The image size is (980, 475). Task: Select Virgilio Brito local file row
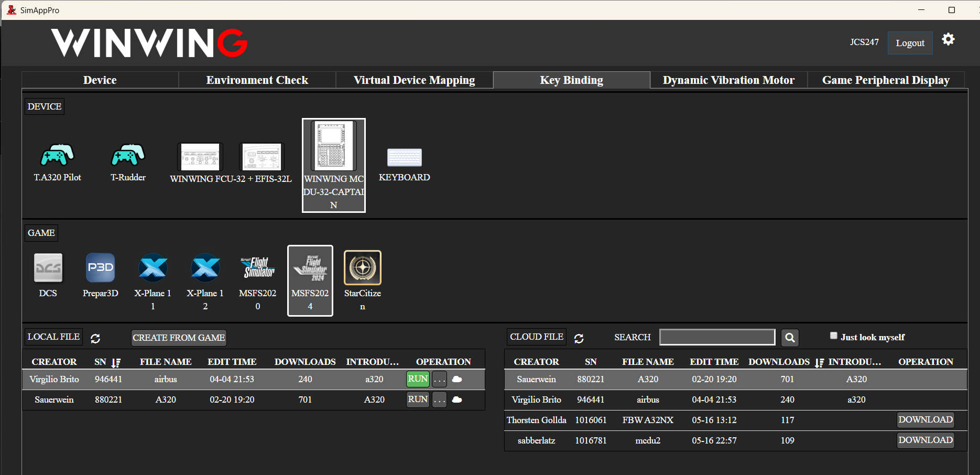click(254, 379)
